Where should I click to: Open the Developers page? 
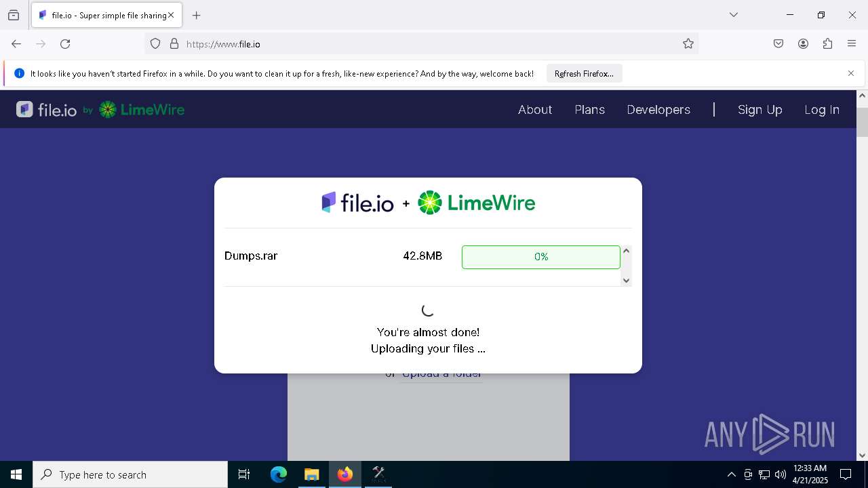pyautogui.click(x=658, y=110)
